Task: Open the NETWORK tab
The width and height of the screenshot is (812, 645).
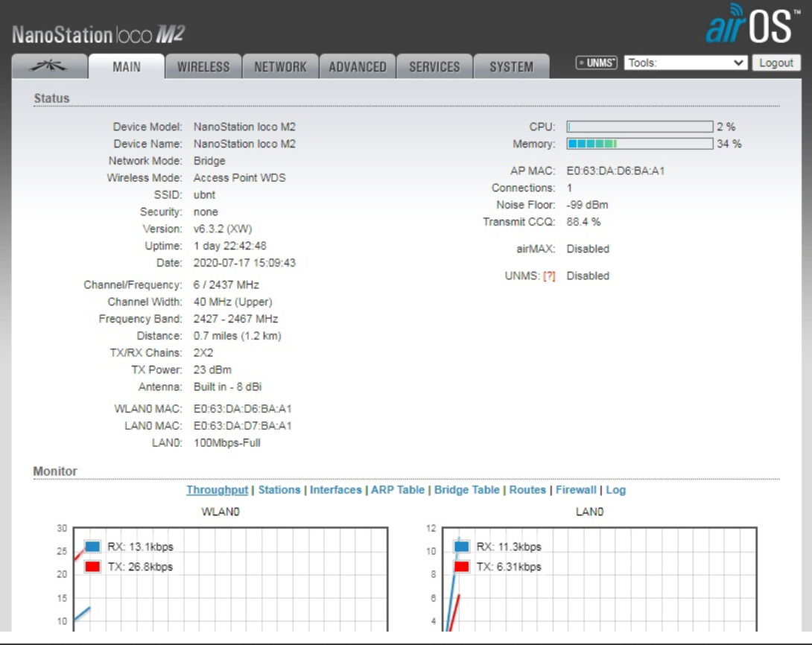Action: [280, 66]
